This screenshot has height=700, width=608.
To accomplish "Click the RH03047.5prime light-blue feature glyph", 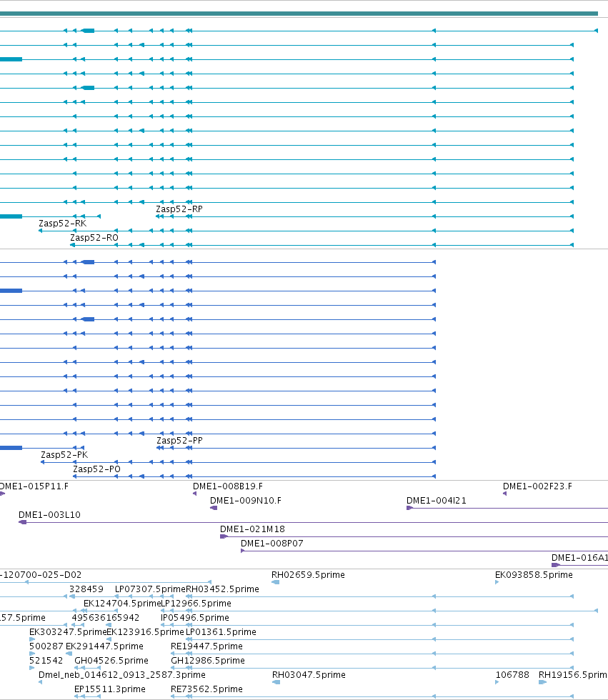I will [x=276, y=682].
